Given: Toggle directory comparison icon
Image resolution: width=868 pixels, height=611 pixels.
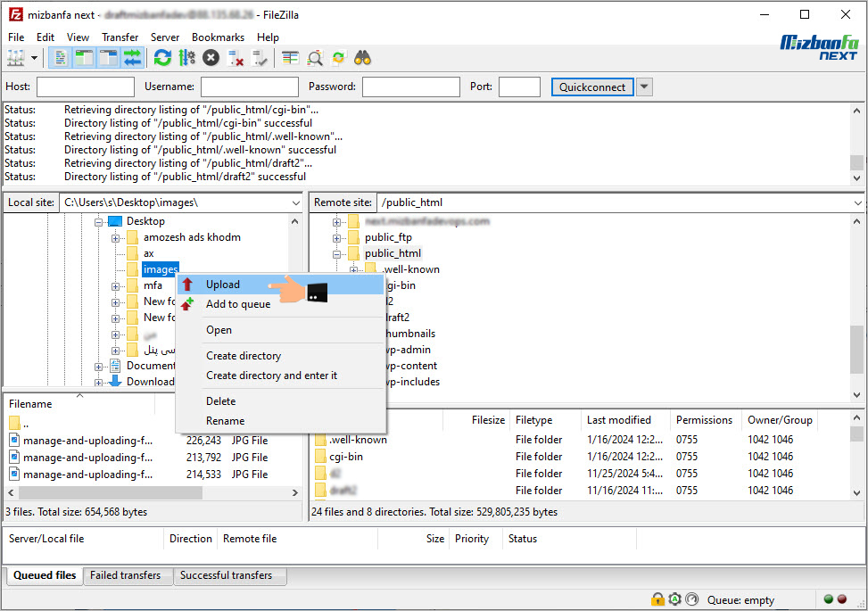Looking at the screenshot, I should coord(314,58).
